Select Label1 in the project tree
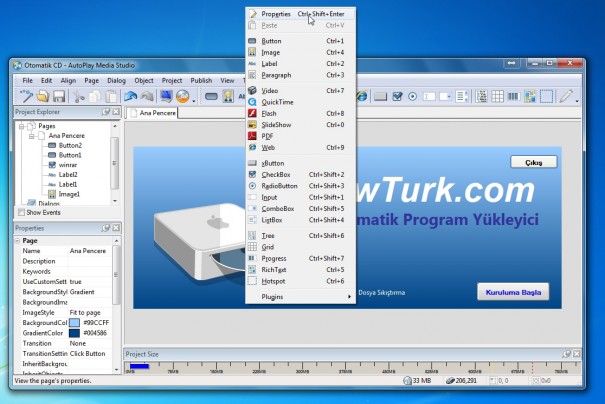The image size is (605, 404). coord(68,184)
